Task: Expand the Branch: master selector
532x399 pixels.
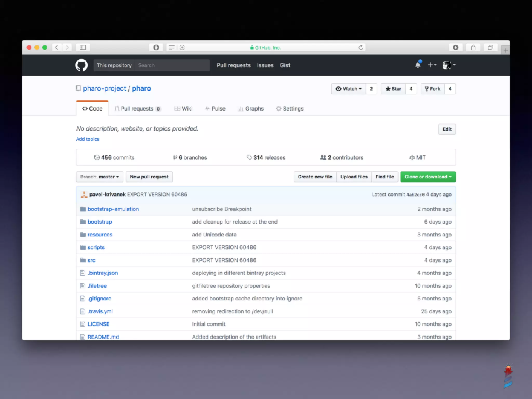Action: 99,177
